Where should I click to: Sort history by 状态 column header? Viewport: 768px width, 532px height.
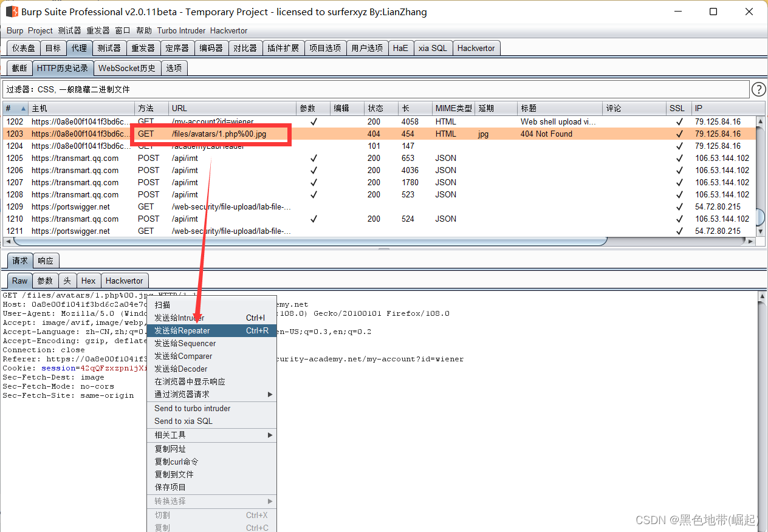[382, 109]
